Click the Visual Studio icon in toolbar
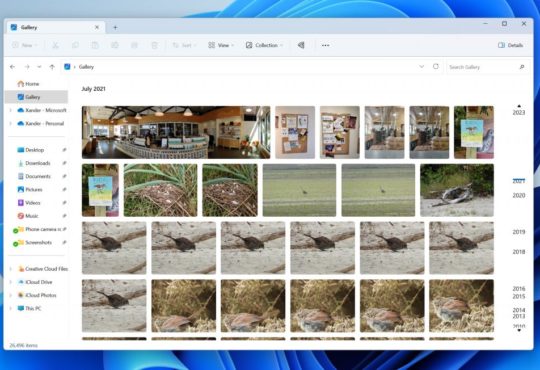Viewport: 540px width, 370px height. [301, 45]
